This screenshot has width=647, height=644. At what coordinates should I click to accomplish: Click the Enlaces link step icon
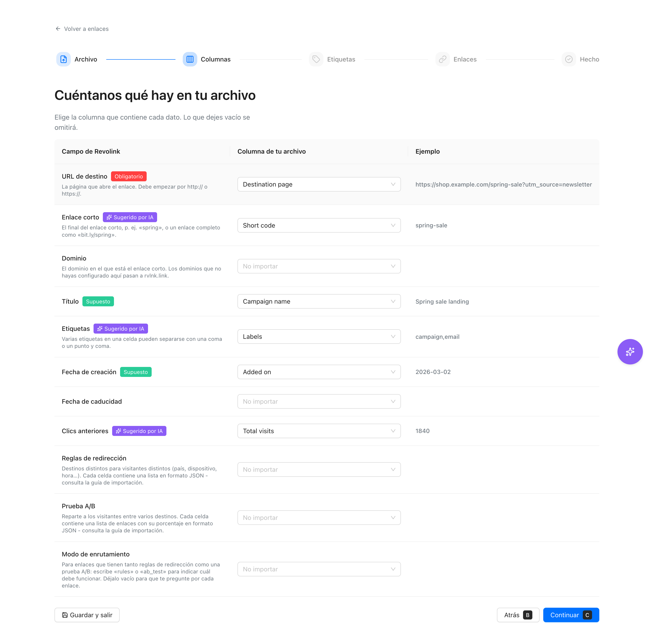coord(443,59)
